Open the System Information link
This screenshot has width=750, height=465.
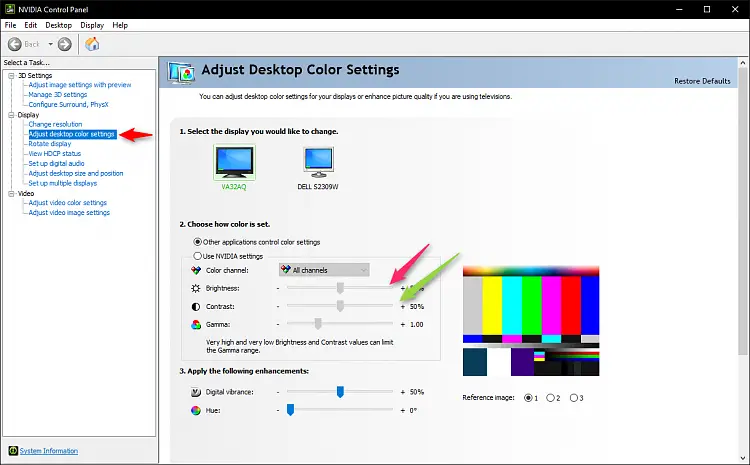pos(49,451)
